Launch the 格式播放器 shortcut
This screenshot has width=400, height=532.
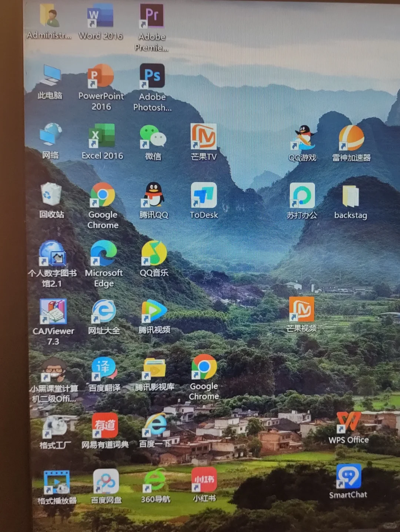(57, 483)
